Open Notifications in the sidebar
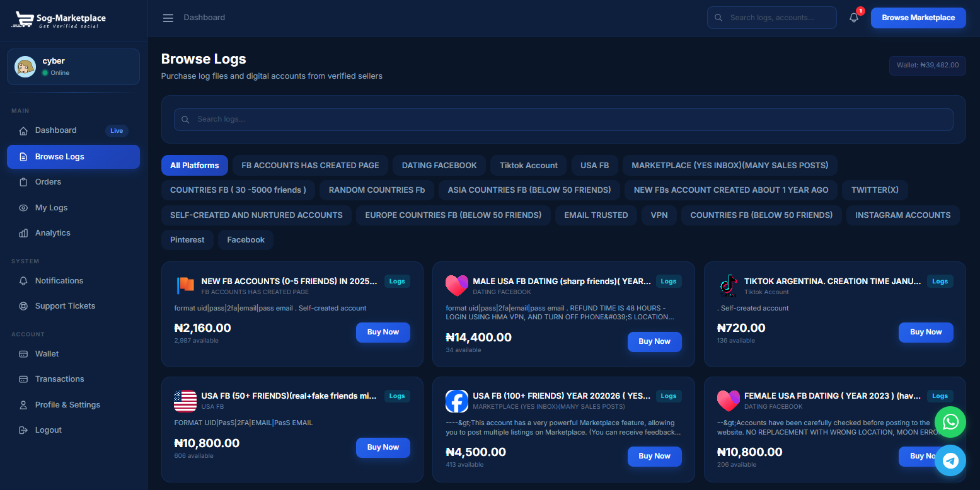980x490 pixels. tap(73, 281)
